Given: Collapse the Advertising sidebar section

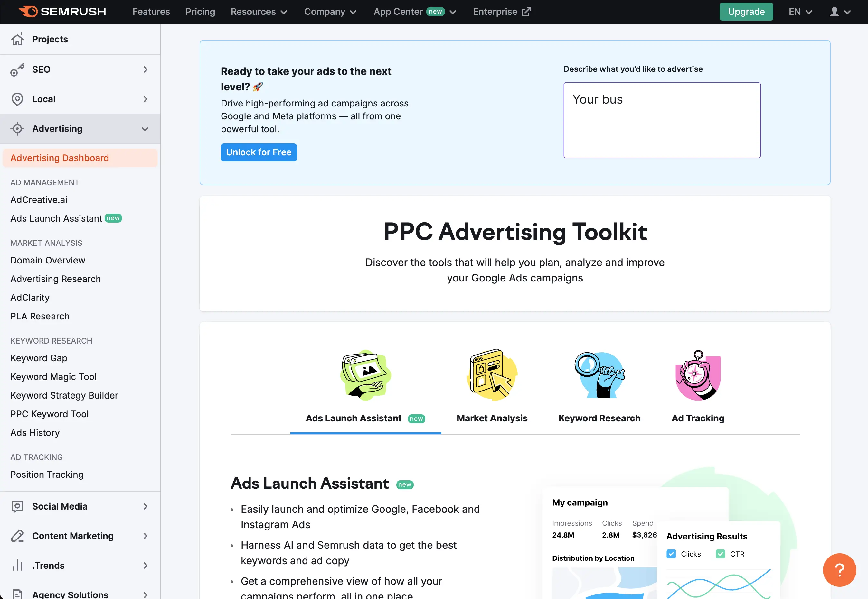Looking at the screenshot, I should click(x=145, y=129).
